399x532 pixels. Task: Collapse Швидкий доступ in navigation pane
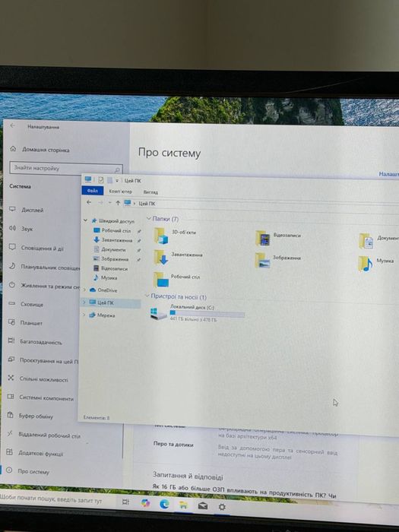pyautogui.click(x=85, y=220)
